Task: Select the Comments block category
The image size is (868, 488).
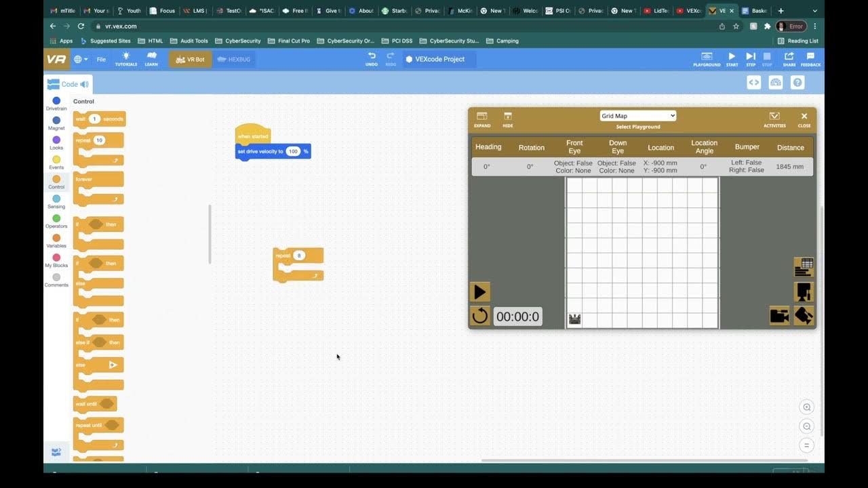Action: 56,281
